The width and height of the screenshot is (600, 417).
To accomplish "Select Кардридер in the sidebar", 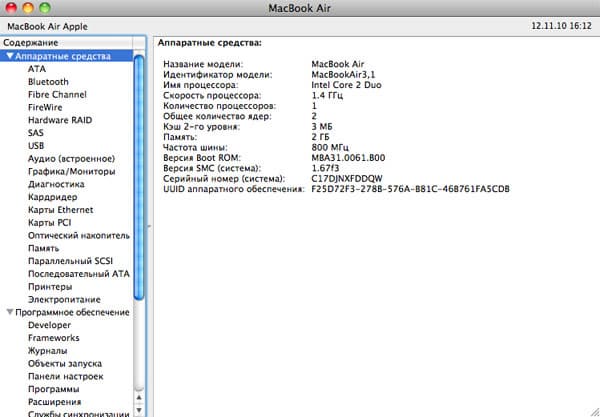I will click(x=52, y=197).
